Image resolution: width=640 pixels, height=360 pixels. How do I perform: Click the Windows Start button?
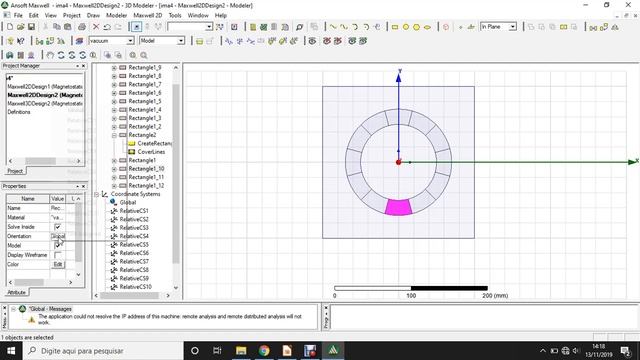11,351
